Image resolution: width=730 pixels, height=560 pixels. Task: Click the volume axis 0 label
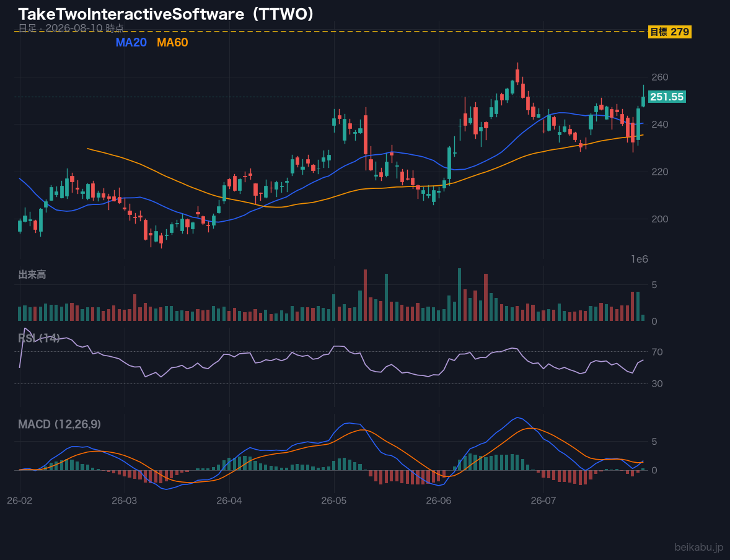654,322
